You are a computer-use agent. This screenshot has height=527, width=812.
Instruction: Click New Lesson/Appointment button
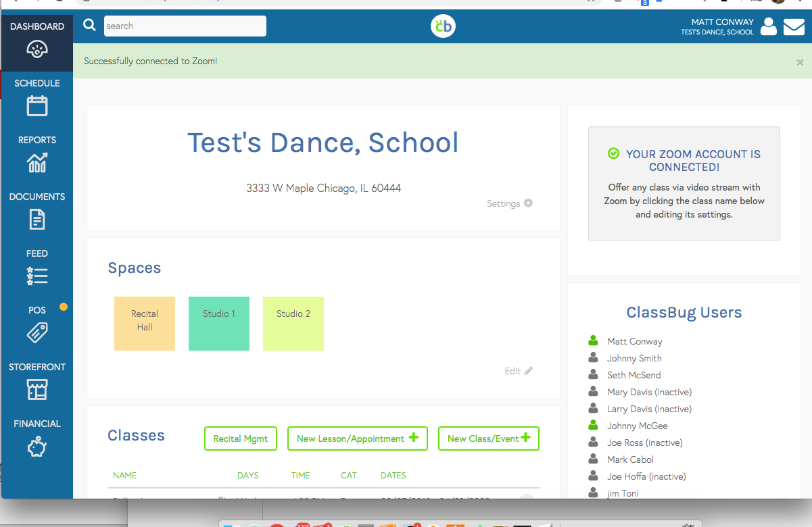pos(357,438)
